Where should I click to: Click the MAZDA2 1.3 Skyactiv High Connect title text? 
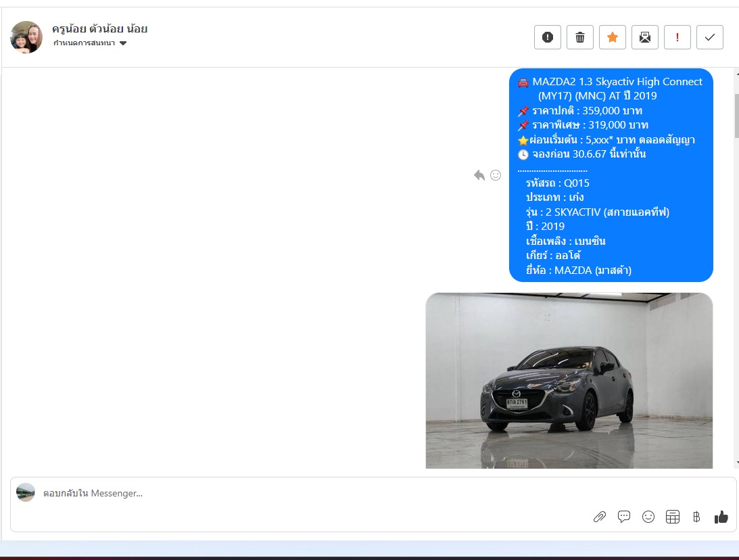[x=617, y=82]
